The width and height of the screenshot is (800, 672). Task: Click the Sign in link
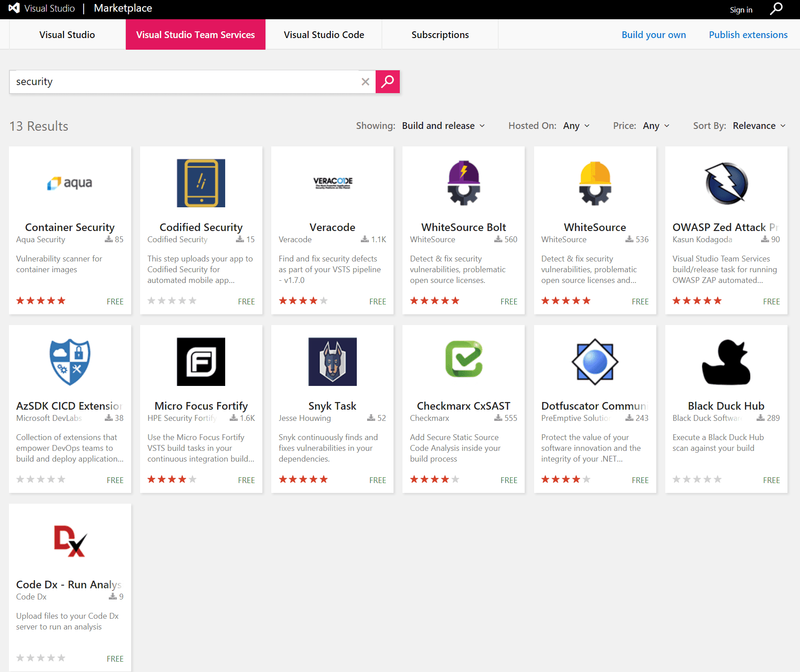coord(741,9)
